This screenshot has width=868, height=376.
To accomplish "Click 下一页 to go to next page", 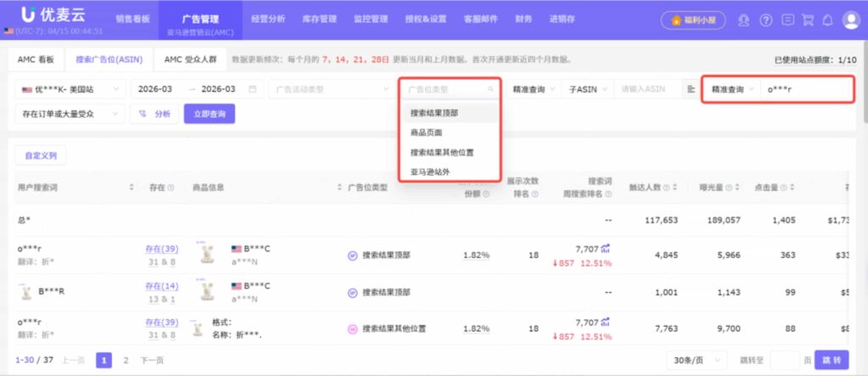I will 152,361.
